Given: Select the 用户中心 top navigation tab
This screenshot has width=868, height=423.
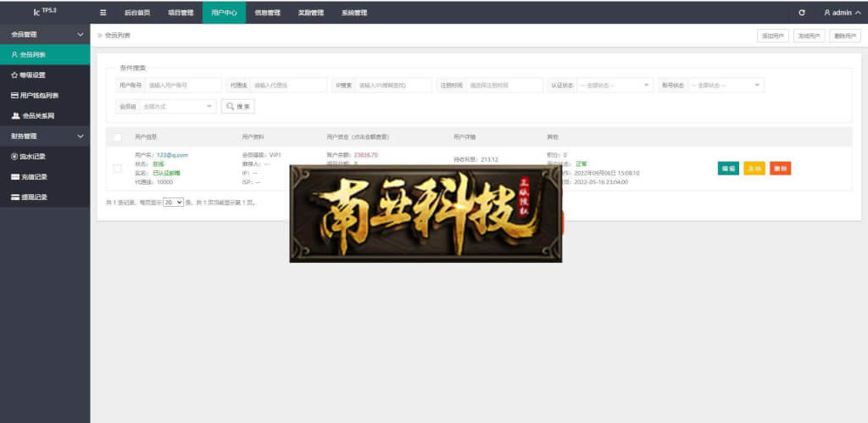Looking at the screenshot, I should point(224,13).
